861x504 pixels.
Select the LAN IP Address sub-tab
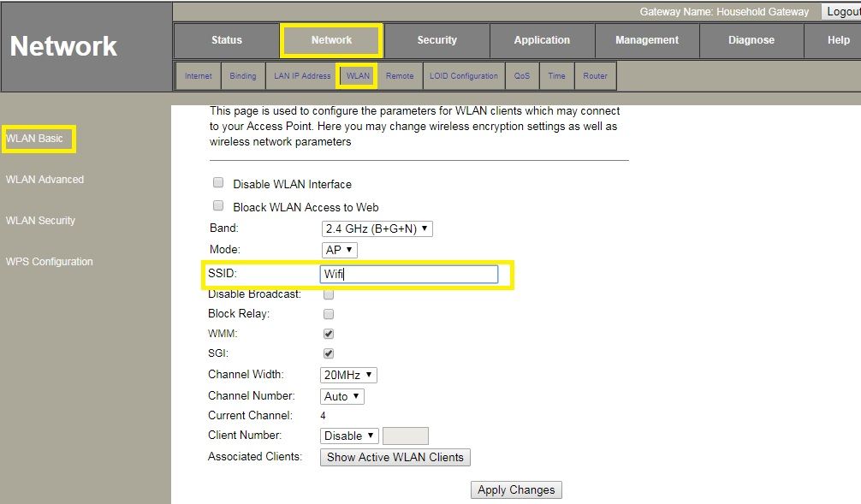(302, 76)
